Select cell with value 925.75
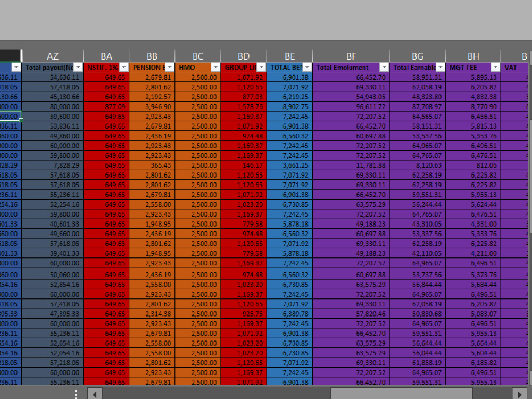 (x=244, y=314)
